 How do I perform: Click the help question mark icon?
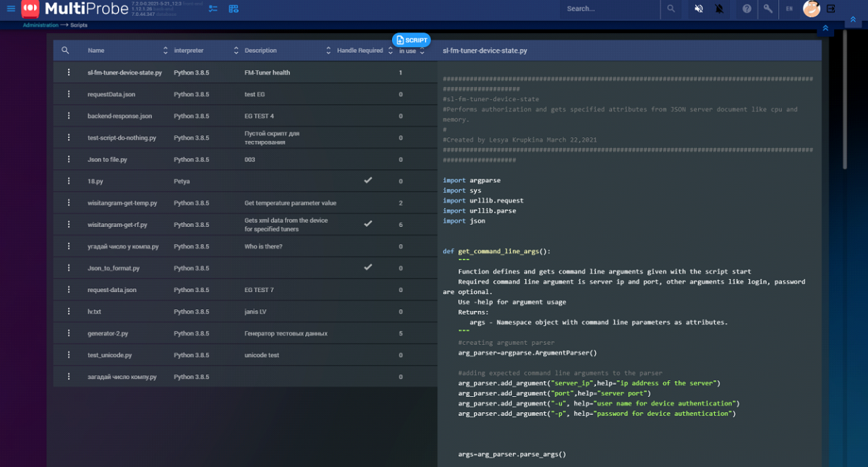pos(746,9)
